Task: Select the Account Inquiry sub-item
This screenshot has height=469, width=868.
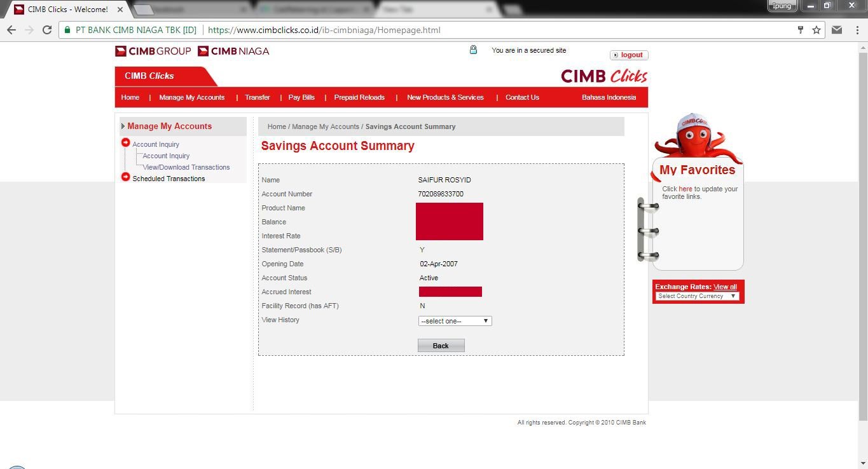Action: [x=166, y=156]
